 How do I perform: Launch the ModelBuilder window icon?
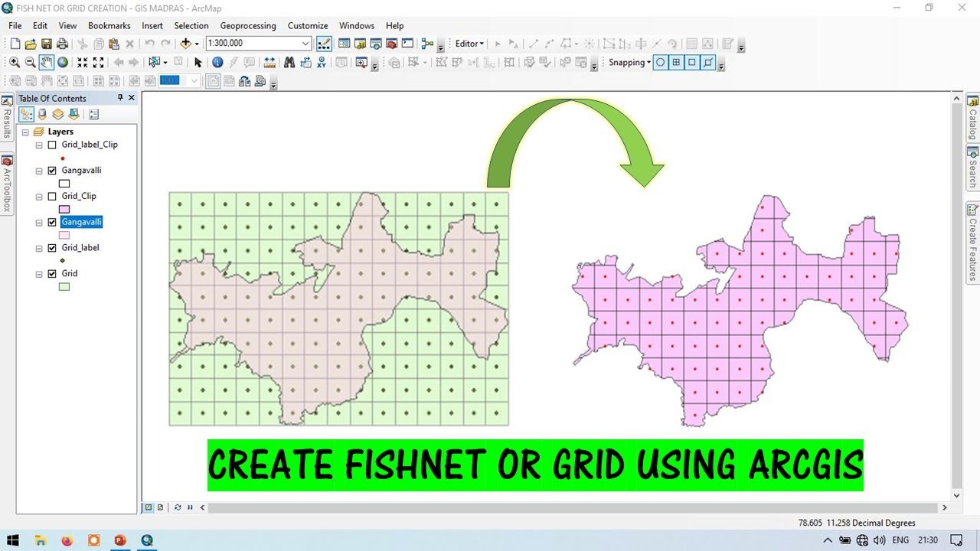coord(427,44)
